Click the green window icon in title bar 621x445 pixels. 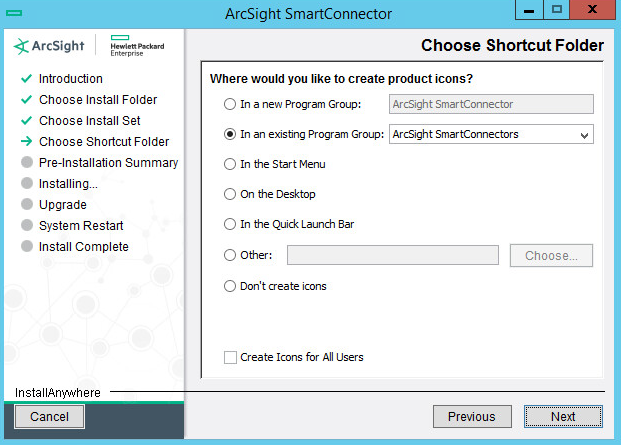14,13
